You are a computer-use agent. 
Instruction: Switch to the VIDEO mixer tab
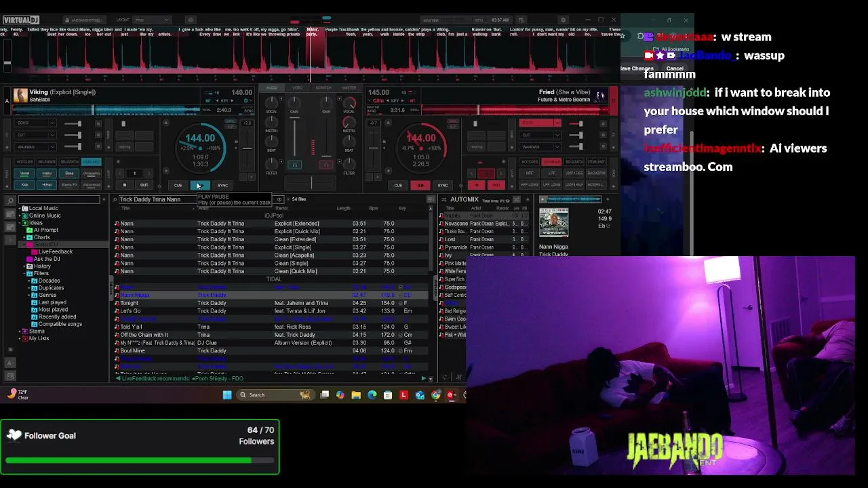[297, 87]
